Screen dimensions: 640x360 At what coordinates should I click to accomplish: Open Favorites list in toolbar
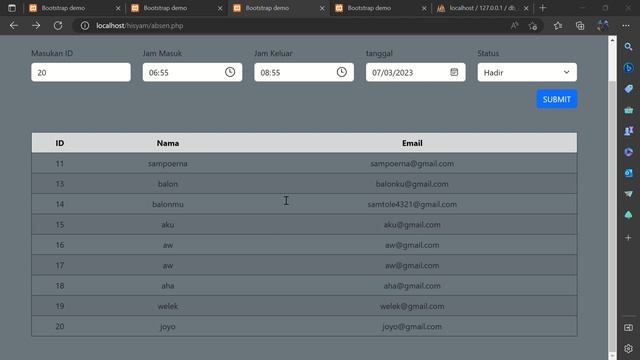(558, 26)
